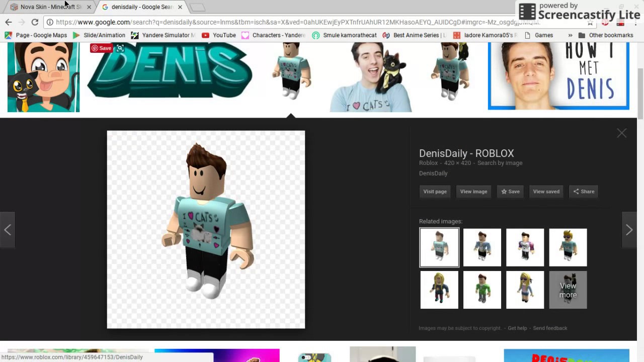Open the Characters - Yandere bookmark
This screenshot has height=362, width=644.
[273, 35]
